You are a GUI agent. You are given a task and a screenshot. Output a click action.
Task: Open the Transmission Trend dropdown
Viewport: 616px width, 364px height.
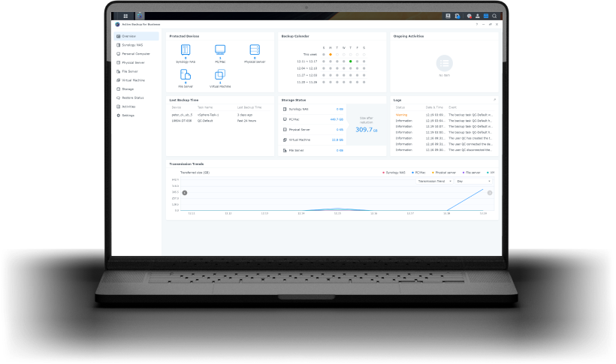434,181
